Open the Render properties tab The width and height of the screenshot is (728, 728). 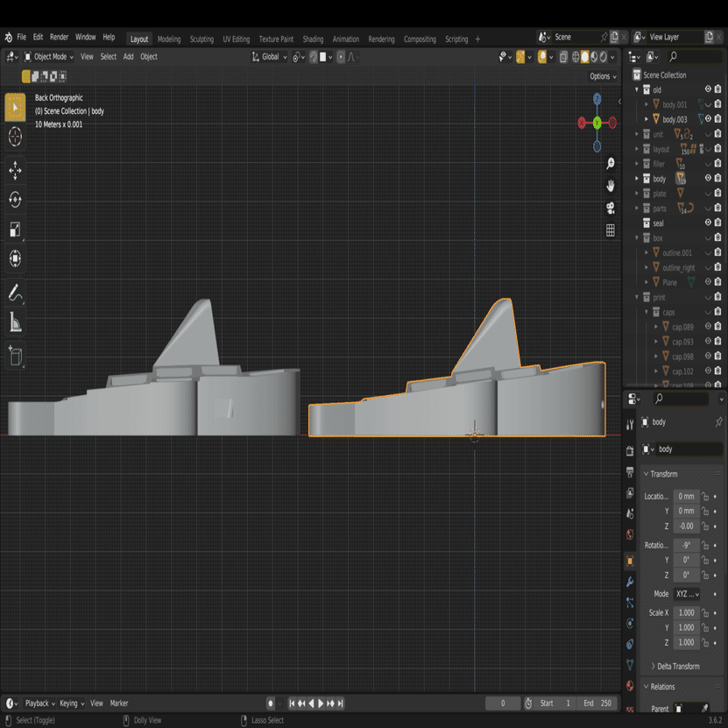click(630, 451)
